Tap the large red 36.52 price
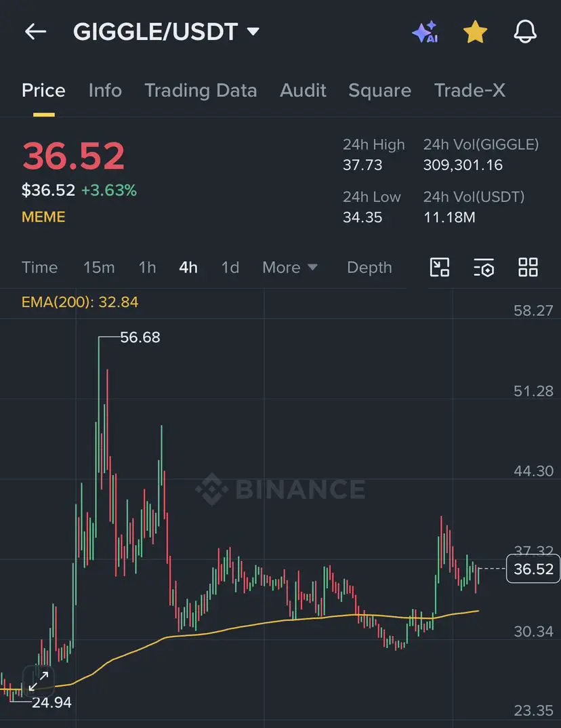Image resolution: width=561 pixels, height=728 pixels. 73,156
